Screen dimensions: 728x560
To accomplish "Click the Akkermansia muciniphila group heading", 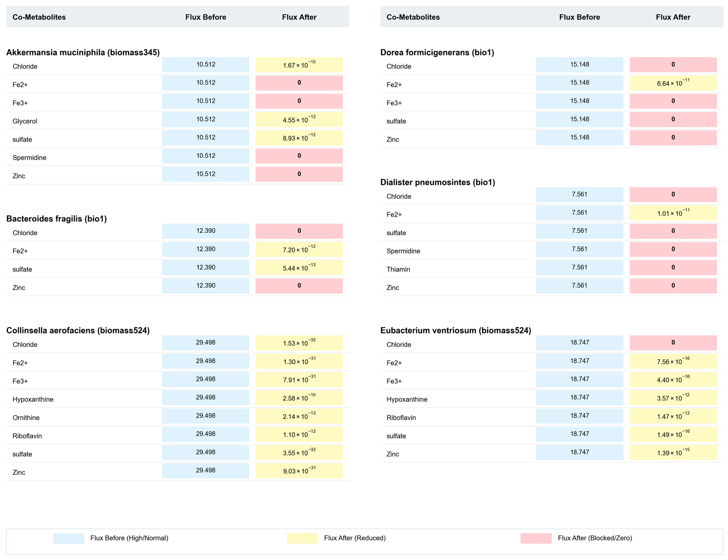I will (83, 52).
